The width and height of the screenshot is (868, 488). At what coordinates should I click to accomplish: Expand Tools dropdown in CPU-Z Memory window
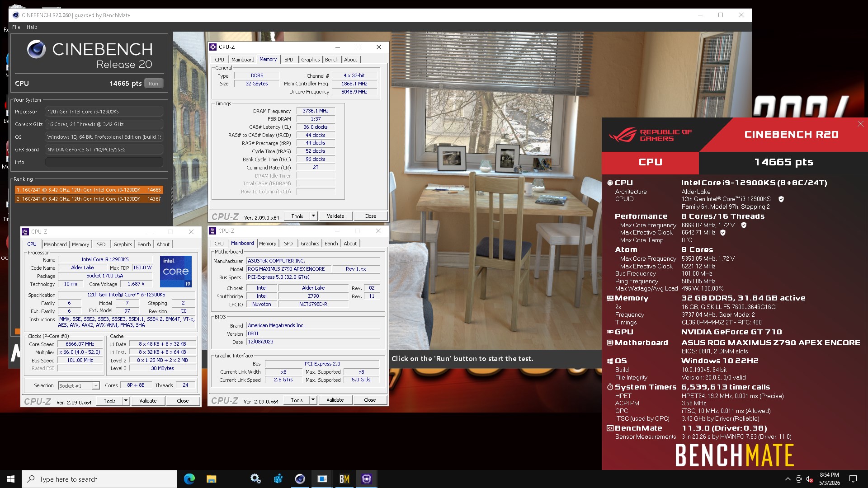tap(313, 216)
